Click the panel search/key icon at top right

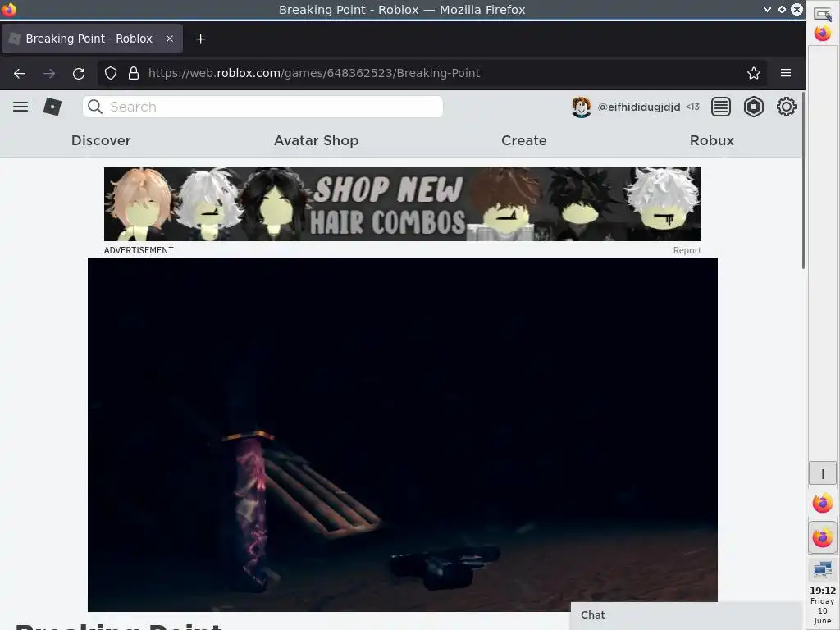click(822, 14)
